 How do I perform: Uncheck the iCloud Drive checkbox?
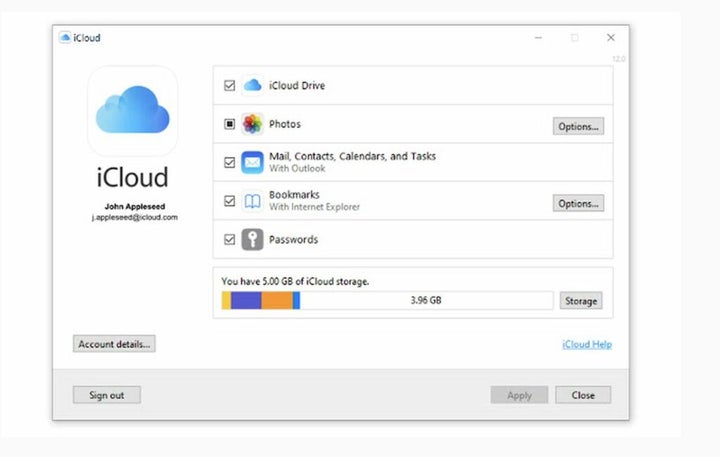230,86
